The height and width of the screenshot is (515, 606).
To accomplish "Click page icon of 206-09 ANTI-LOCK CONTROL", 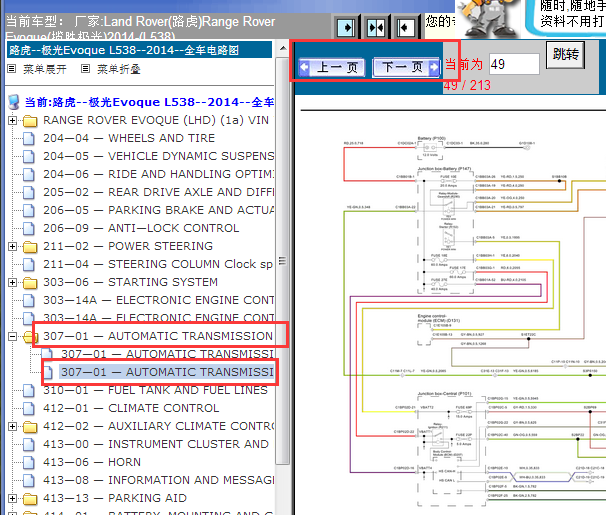I will tap(29, 229).
